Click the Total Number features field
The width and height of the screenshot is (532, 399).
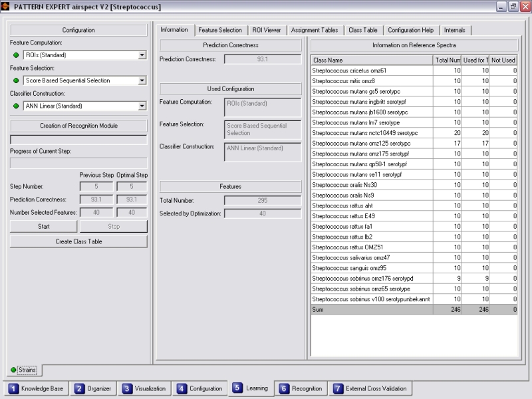click(x=263, y=200)
